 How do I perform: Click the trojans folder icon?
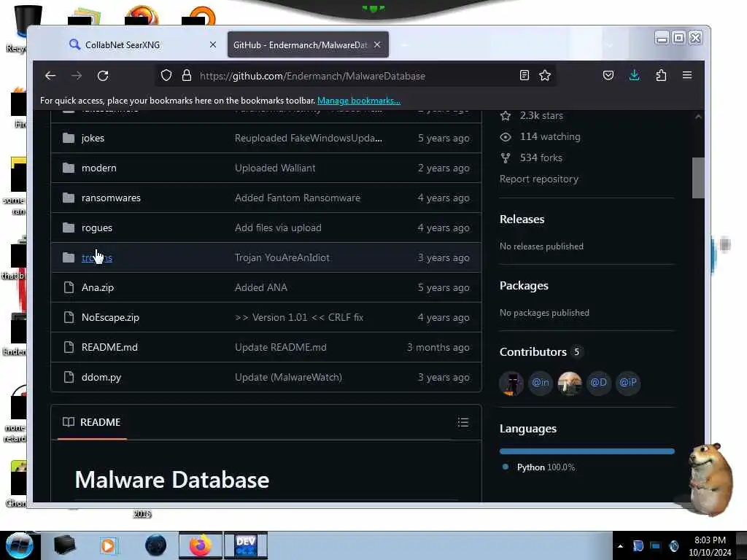click(x=69, y=257)
